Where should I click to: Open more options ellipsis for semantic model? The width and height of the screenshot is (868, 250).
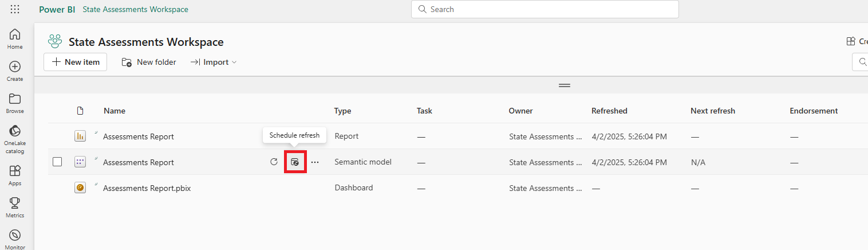tap(315, 162)
